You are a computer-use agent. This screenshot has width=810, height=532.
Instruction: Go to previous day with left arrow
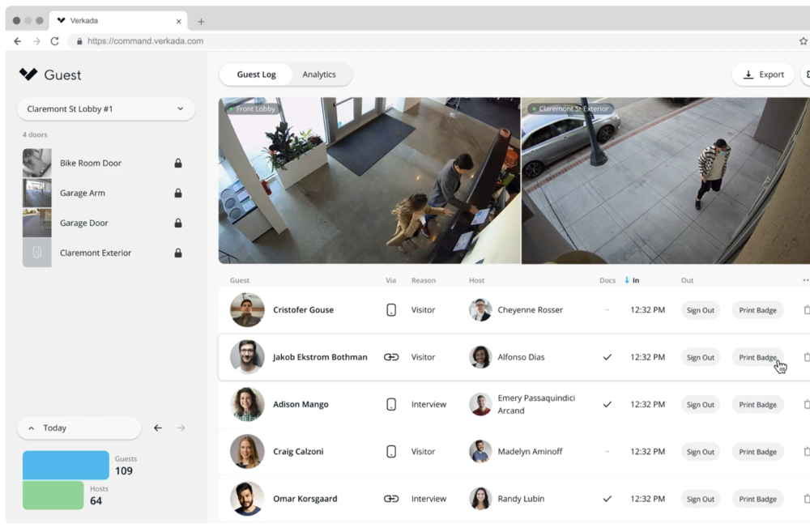coord(158,428)
